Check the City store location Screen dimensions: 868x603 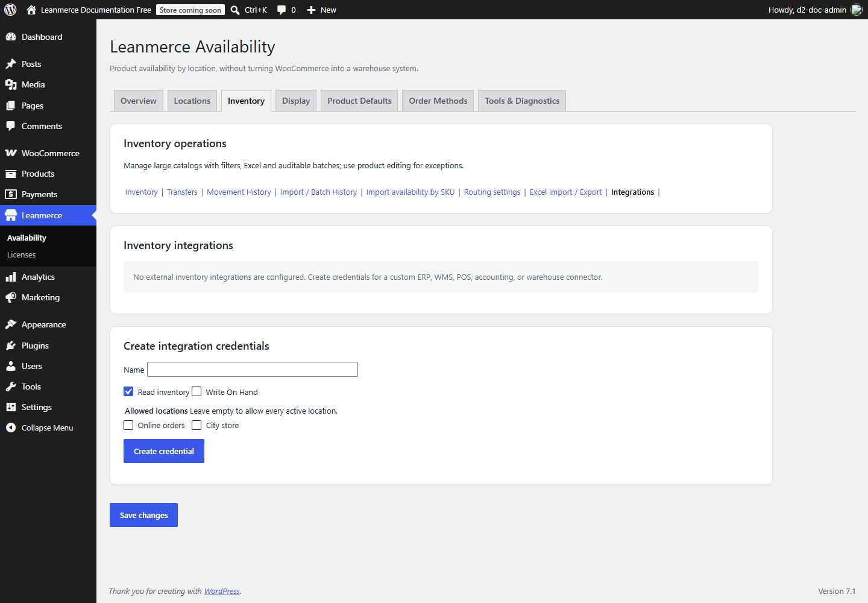tap(197, 425)
